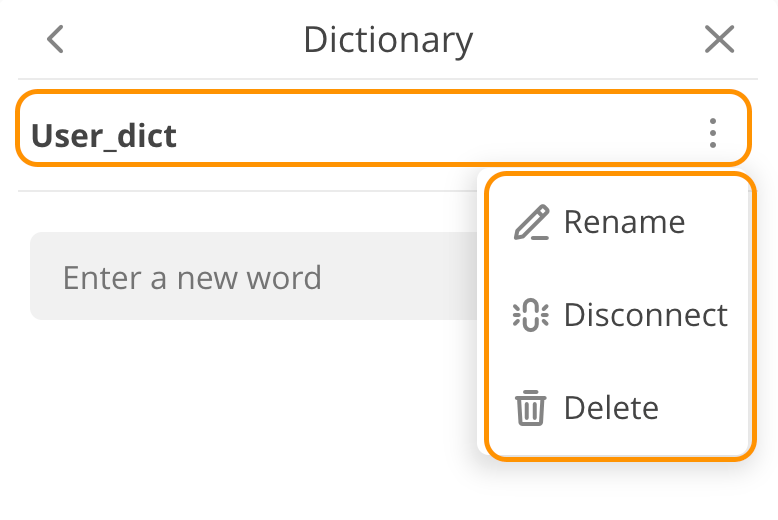Image resolution: width=778 pixels, height=520 pixels.
Task: Click the Disconnect text label
Action: (x=646, y=315)
